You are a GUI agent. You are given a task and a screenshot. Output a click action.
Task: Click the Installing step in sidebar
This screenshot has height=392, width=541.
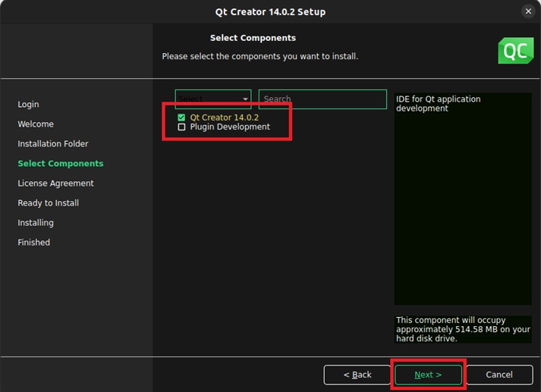coord(36,223)
